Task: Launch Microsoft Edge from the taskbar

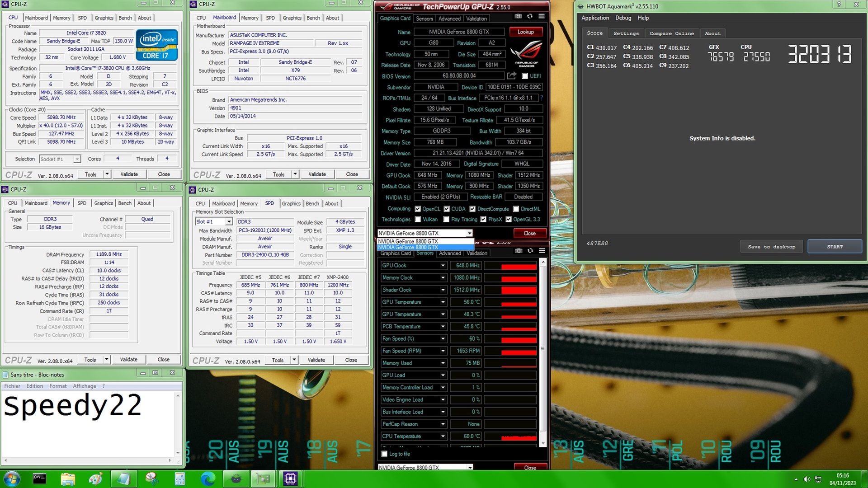Action: 208,479
